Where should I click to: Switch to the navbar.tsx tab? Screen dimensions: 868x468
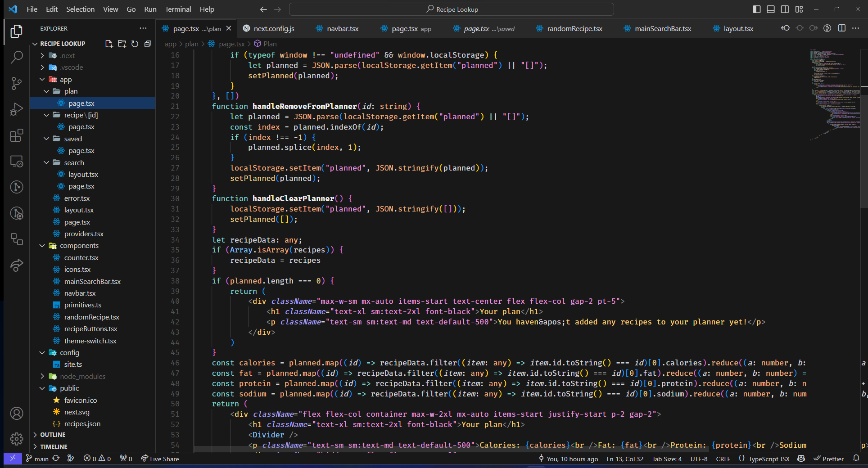343,29
